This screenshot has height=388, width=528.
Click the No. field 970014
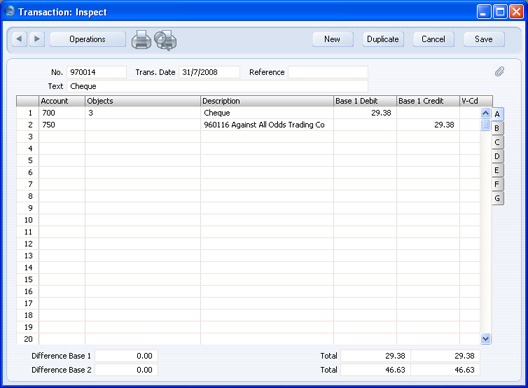pyautogui.click(x=96, y=72)
